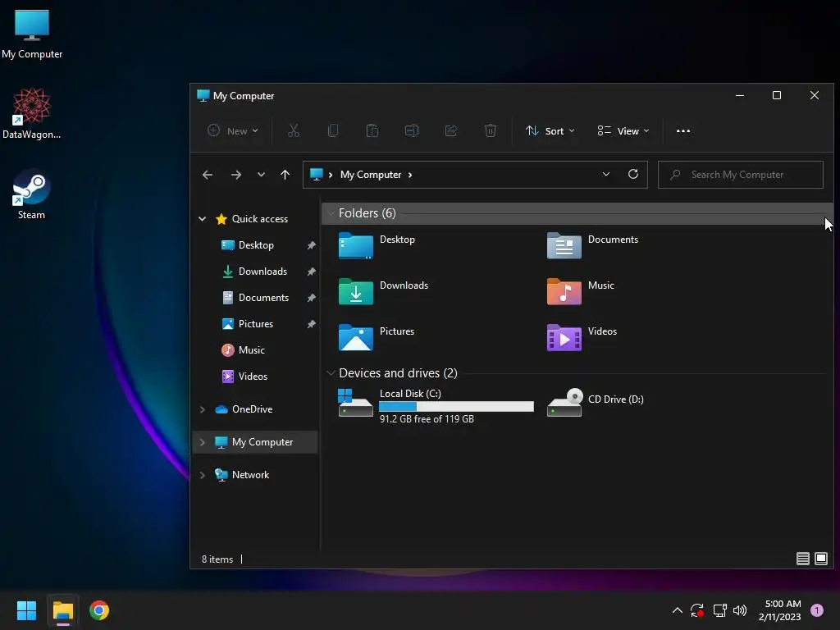The image size is (840, 630).
Task: Go back with the left arrow
Action: [208, 175]
